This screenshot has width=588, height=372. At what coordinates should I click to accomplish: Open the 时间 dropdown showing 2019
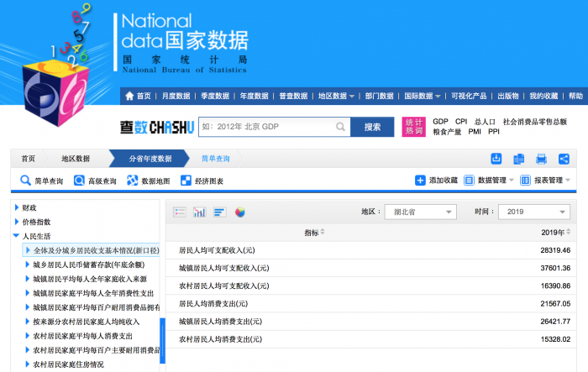(533, 212)
